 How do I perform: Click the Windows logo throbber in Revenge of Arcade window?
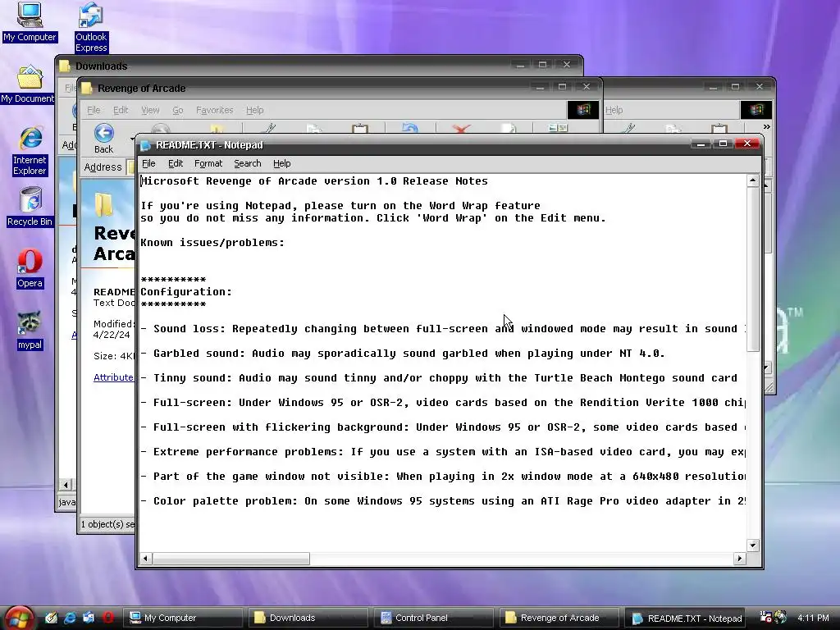[x=583, y=110]
